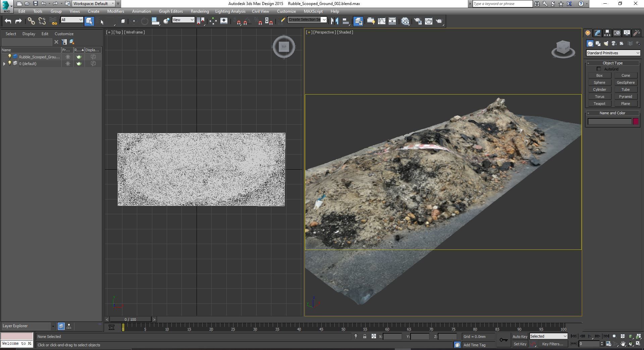644x350 pixels.
Task: Toggle freeze for Rubble_Scooped_Ground layer
Action: coord(68,57)
